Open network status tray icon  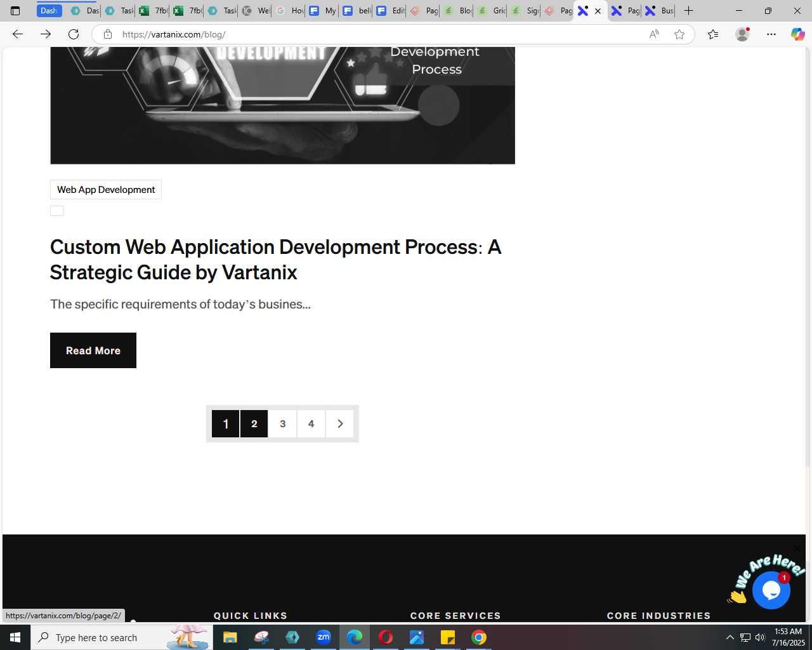(x=745, y=637)
